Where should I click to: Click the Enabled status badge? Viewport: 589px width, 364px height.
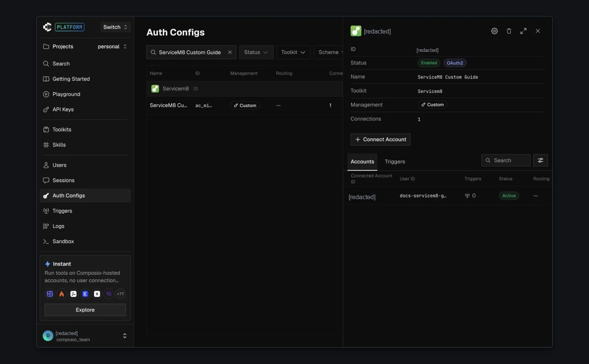tap(429, 63)
